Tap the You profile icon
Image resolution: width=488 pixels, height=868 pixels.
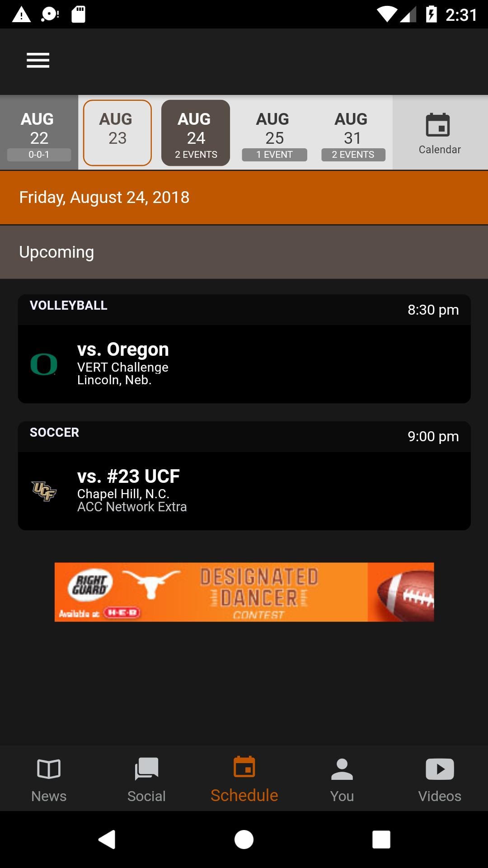342,769
